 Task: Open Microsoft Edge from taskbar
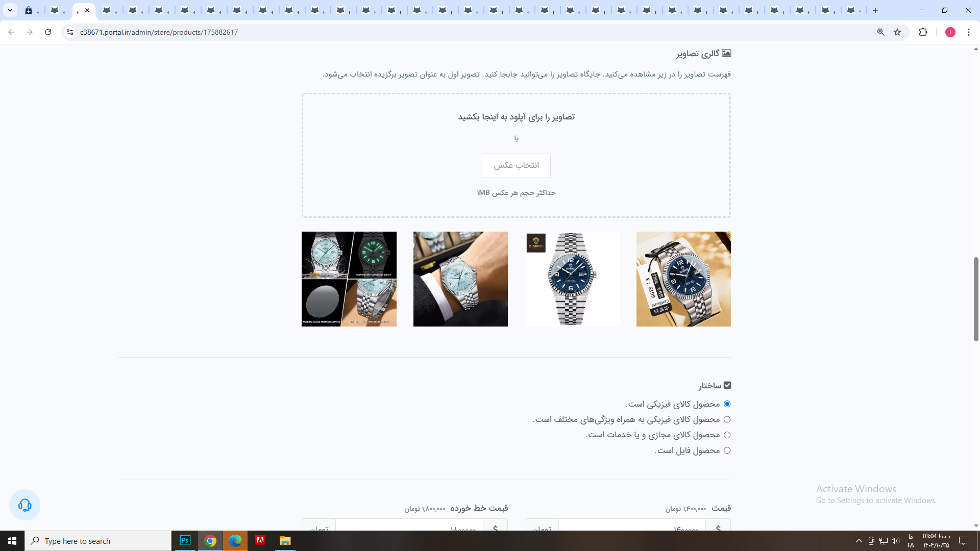tap(235, 541)
